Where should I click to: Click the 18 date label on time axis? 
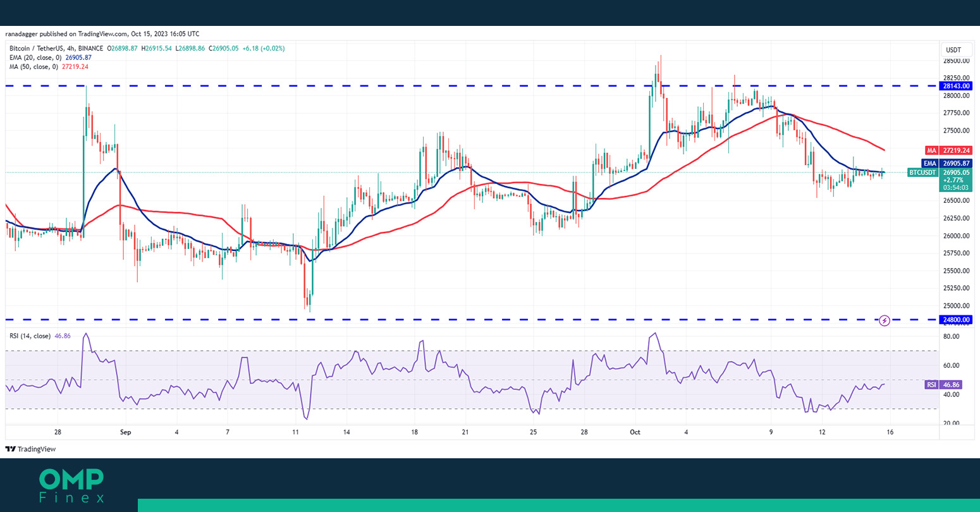414,432
